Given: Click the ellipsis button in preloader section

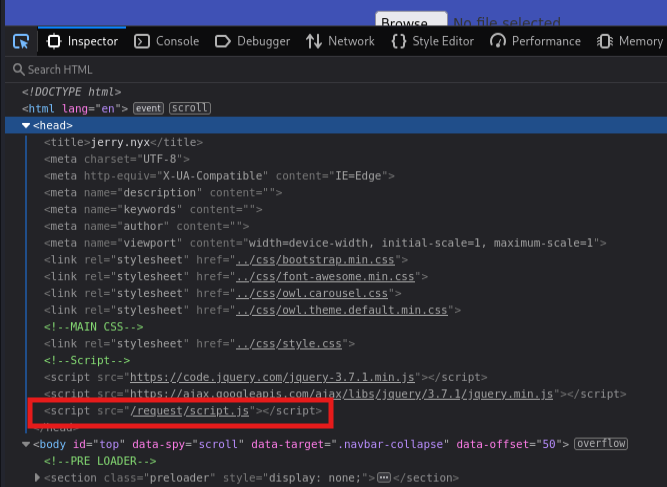Looking at the screenshot, I should coord(383,478).
